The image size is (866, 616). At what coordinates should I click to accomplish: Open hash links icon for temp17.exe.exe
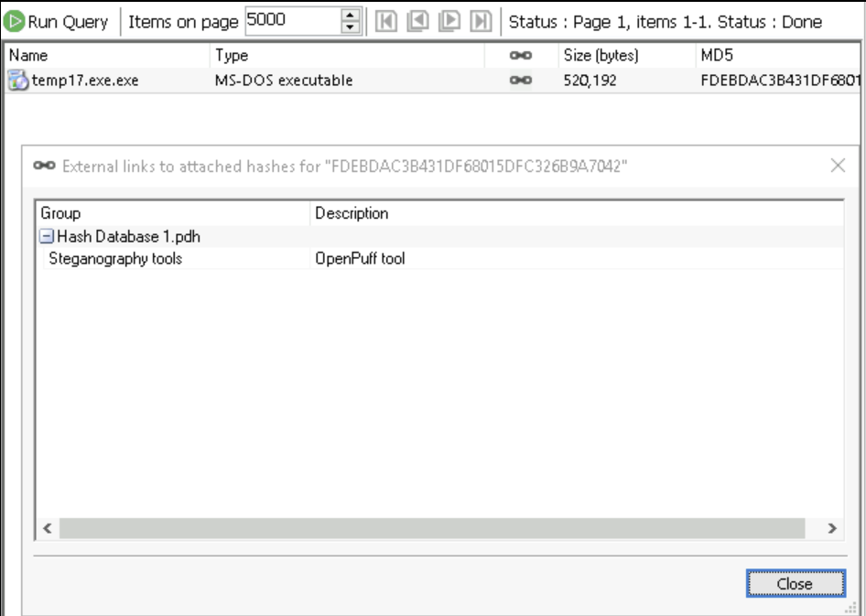[x=521, y=81]
